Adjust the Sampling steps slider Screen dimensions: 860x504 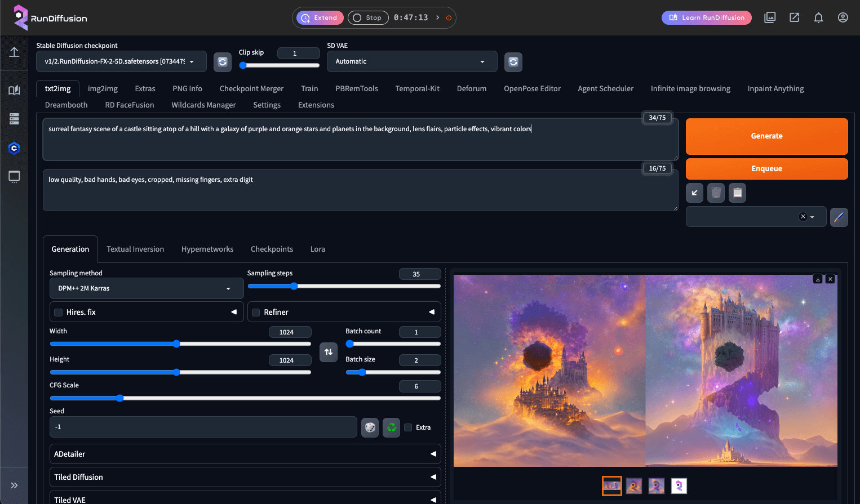(x=344, y=286)
